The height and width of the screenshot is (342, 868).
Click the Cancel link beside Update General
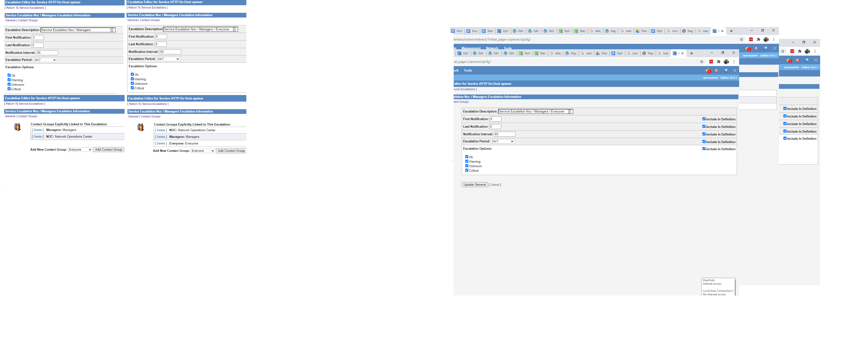pos(495,185)
